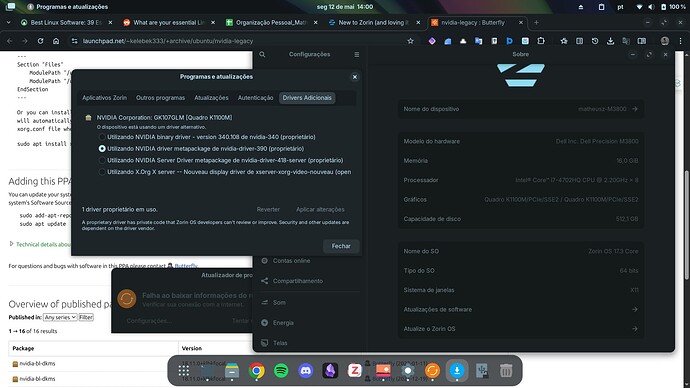The image size is (690, 388).
Task: Open Chrome three-dot menu
Action: tap(680, 41)
